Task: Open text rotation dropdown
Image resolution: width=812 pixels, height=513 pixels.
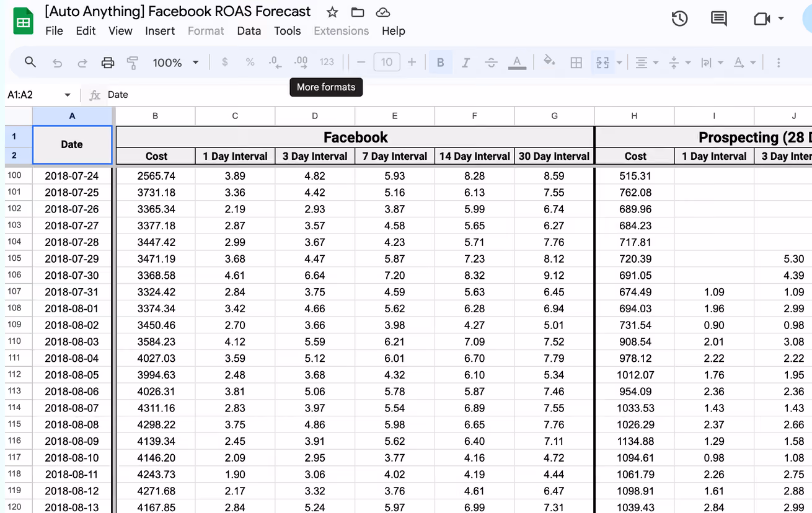Action: coord(744,62)
